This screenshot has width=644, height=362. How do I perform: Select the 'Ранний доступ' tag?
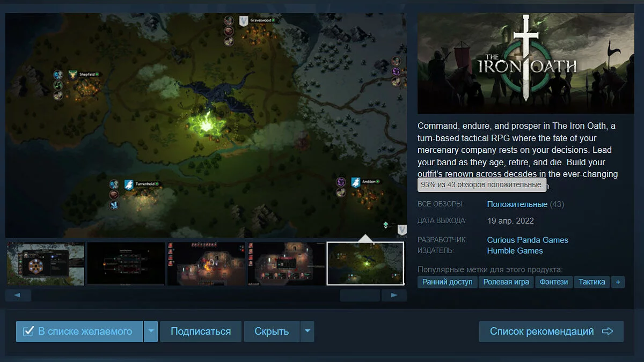pyautogui.click(x=447, y=282)
